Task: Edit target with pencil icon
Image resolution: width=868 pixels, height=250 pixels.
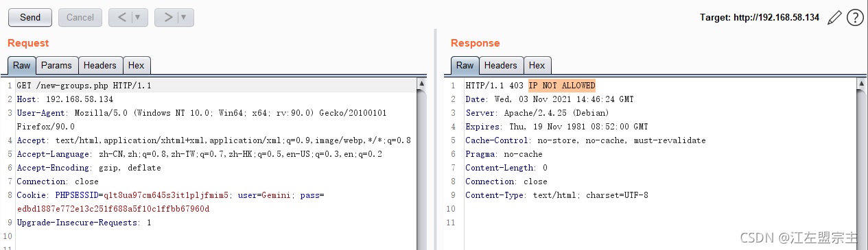Action: (x=834, y=18)
